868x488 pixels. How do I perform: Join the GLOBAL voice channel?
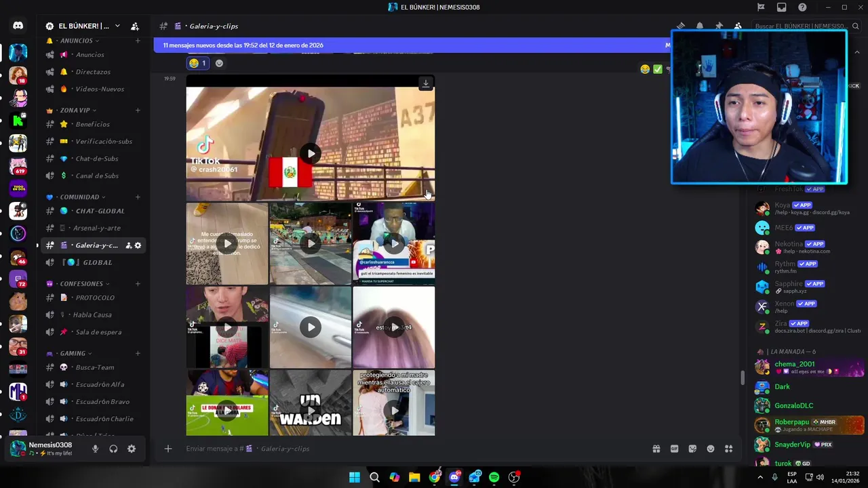pyautogui.click(x=94, y=262)
